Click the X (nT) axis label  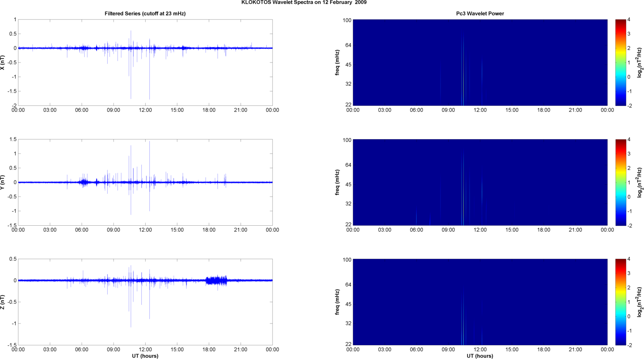point(3,62)
